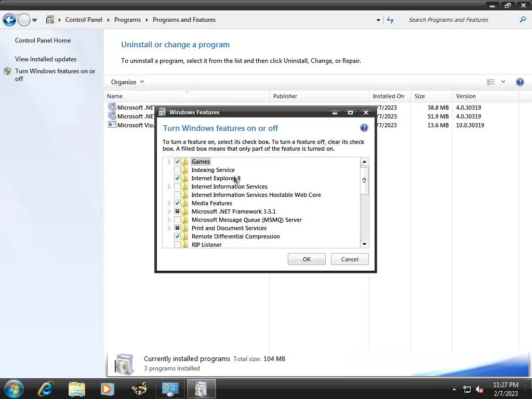
Task: Select Control Panel breadcrumb
Action: click(84, 20)
